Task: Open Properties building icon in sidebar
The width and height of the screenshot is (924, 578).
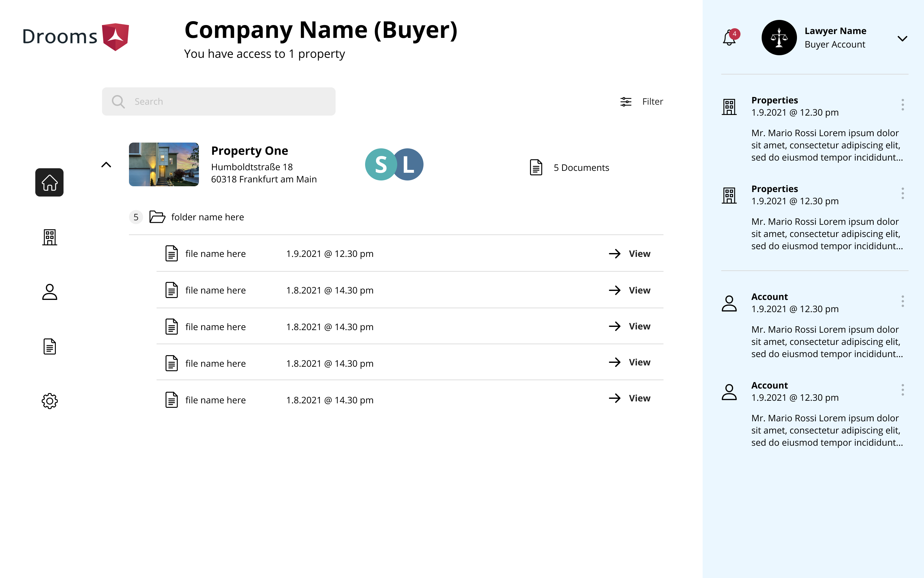Action: point(50,237)
